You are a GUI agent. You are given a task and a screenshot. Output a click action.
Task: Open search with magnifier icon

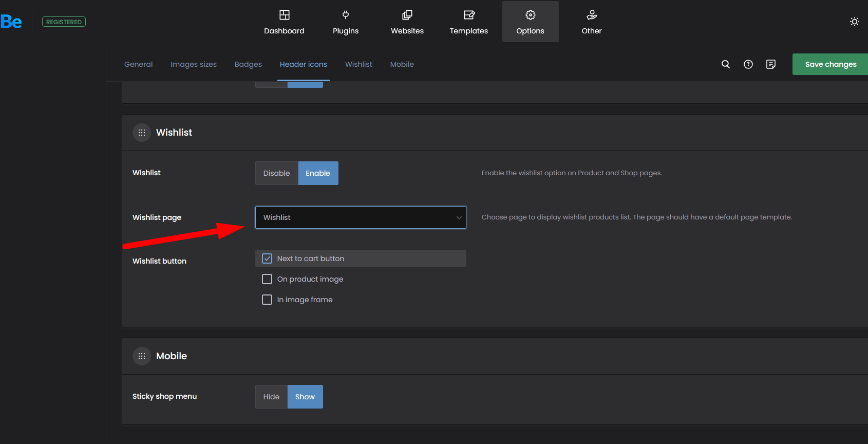click(x=726, y=64)
